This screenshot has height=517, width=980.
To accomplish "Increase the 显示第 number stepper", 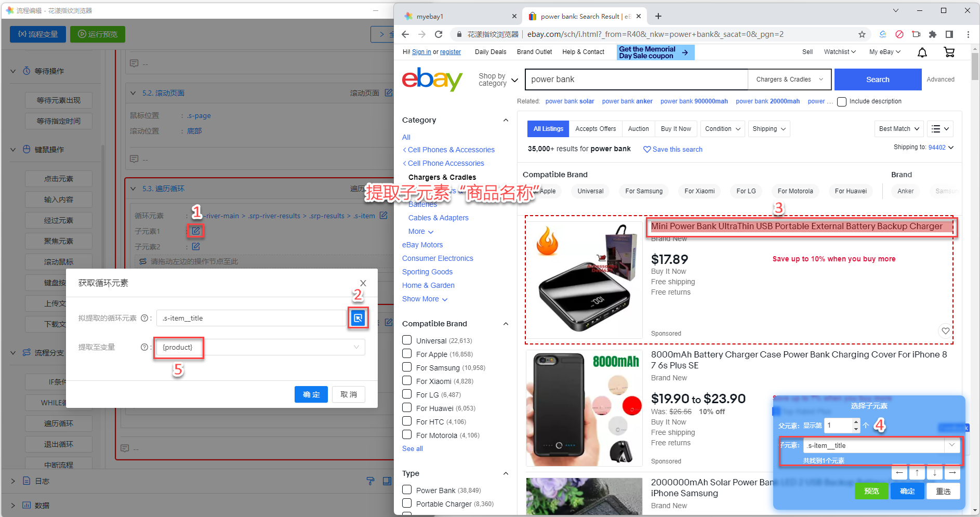I will pyautogui.click(x=856, y=422).
